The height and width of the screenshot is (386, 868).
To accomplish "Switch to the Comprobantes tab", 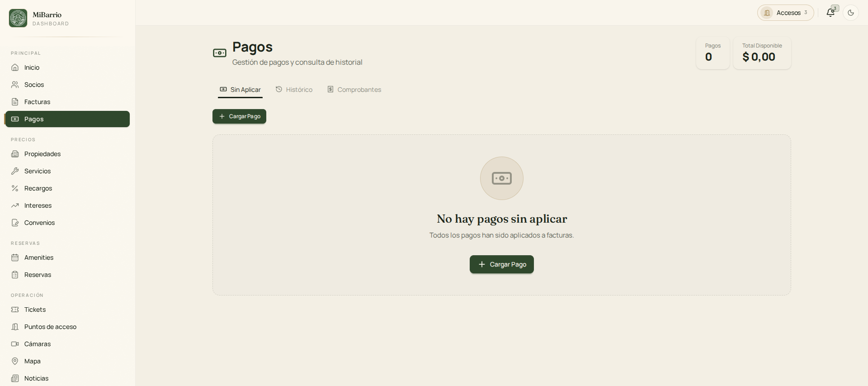I will click(354, 90).
